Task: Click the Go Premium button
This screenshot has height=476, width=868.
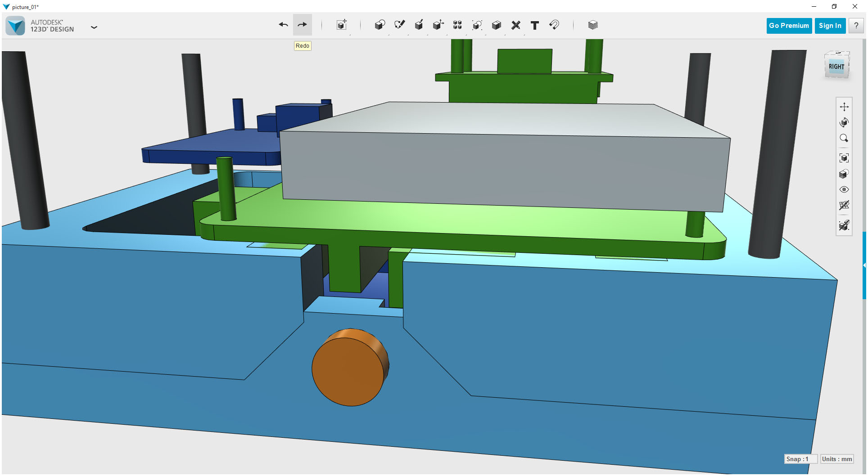Action: (789, 26)
